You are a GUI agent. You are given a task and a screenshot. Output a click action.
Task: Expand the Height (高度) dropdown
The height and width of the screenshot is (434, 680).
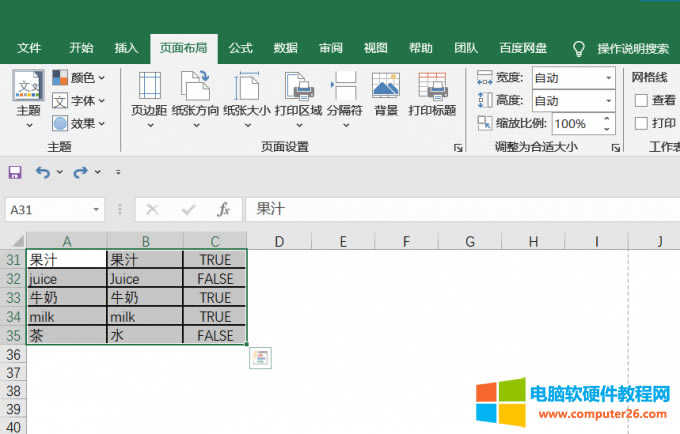pyautogui.click(x=608, y=101)
